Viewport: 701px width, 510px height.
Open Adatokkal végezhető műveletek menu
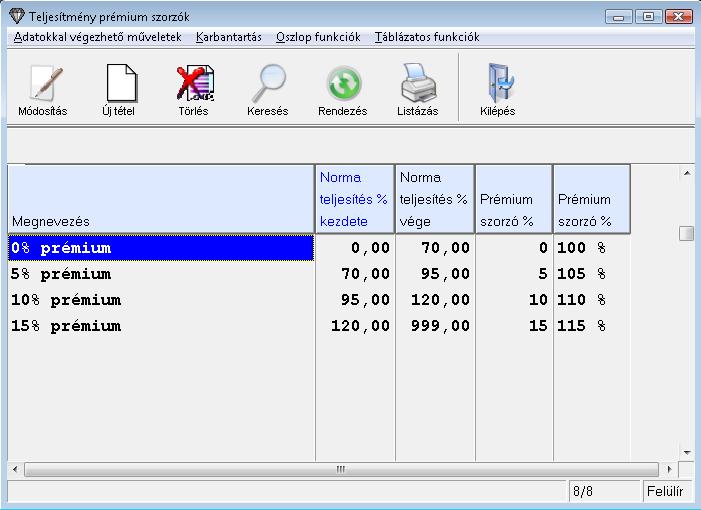(x=98, y=37)
